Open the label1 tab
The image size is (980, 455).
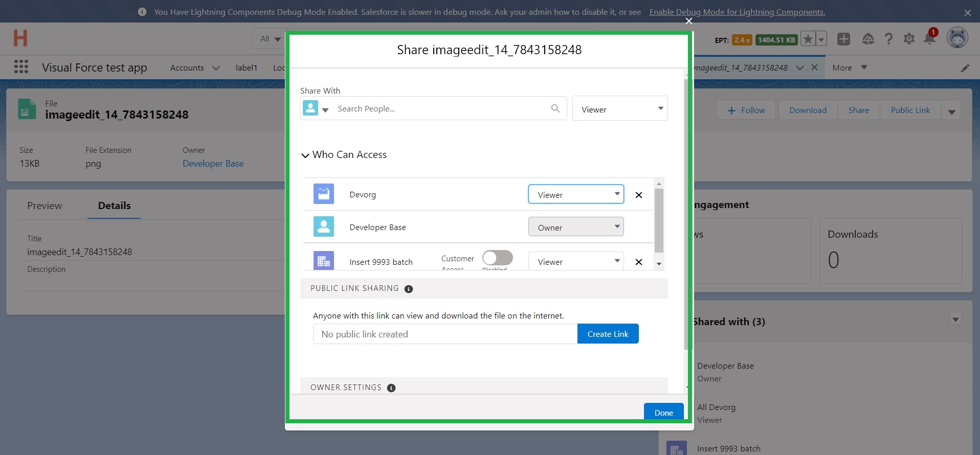click(247, 67)
